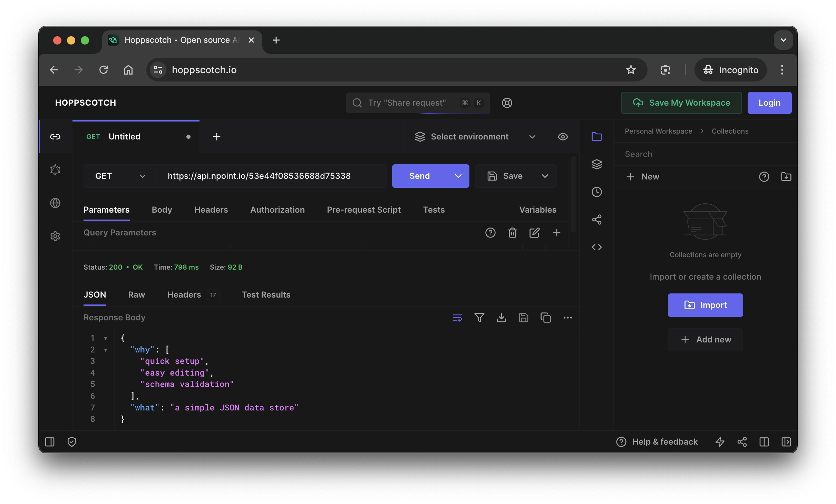Open the Environments layers icon in right rail

point(597,164)
